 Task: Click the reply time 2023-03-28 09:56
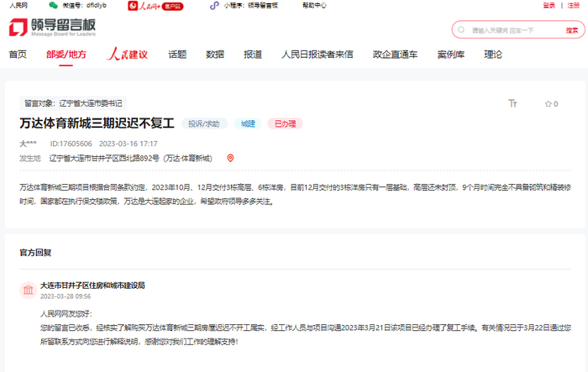tap(66, 296)
